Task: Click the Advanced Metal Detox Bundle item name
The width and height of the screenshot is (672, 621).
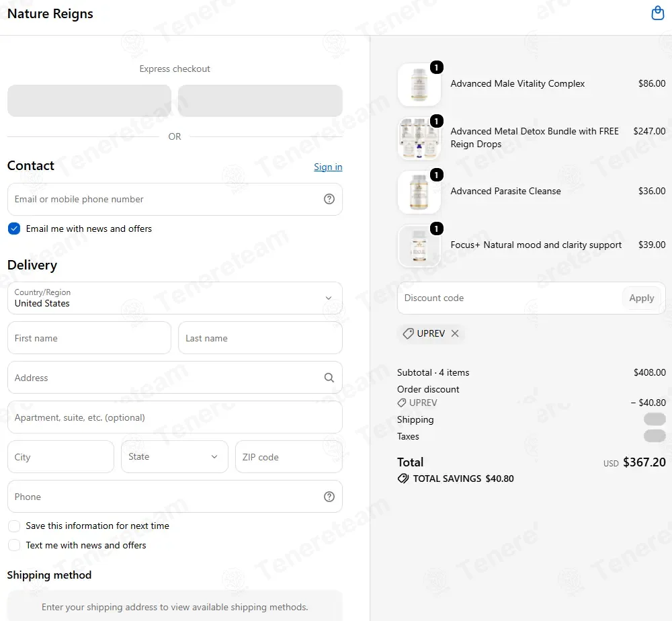Action: point(534,138)
